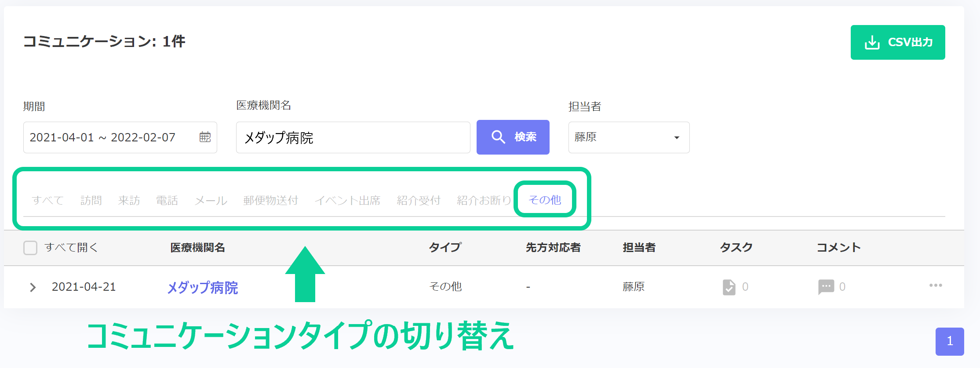Click the コメント column header
The height and width of the screenshot is (368, 980).
coord(838,248)
